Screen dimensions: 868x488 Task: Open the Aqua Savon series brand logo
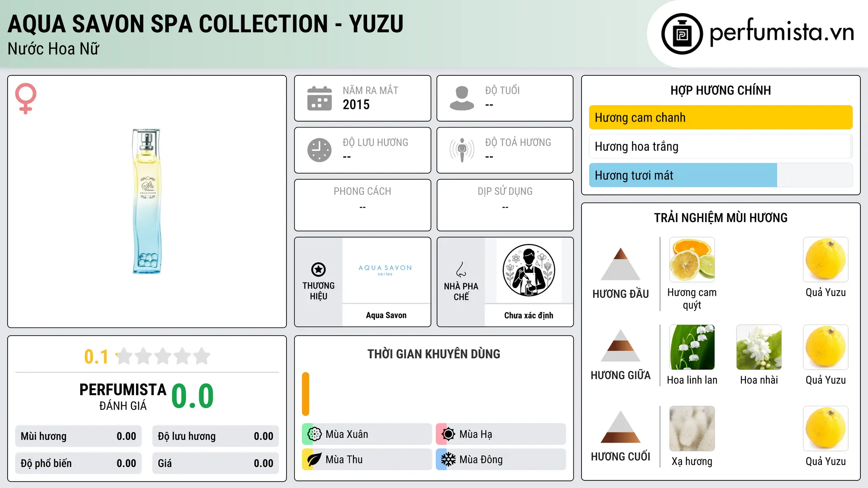[x=385, y=270]
